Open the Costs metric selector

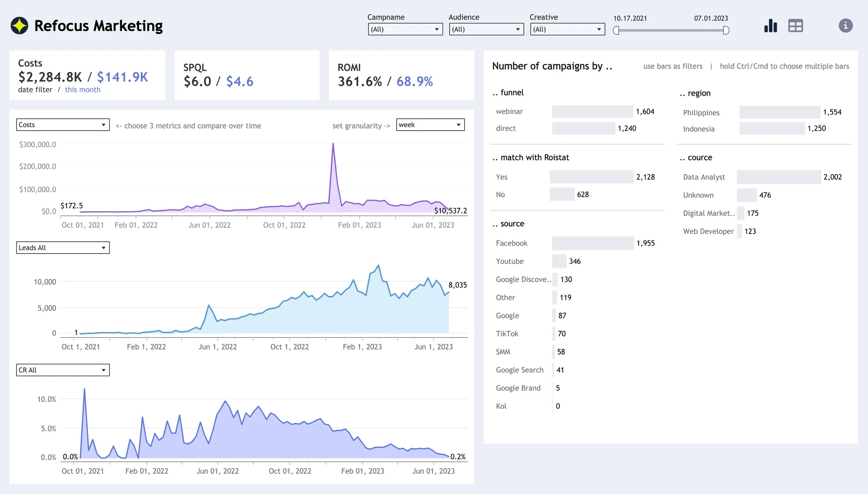(63, 125)
